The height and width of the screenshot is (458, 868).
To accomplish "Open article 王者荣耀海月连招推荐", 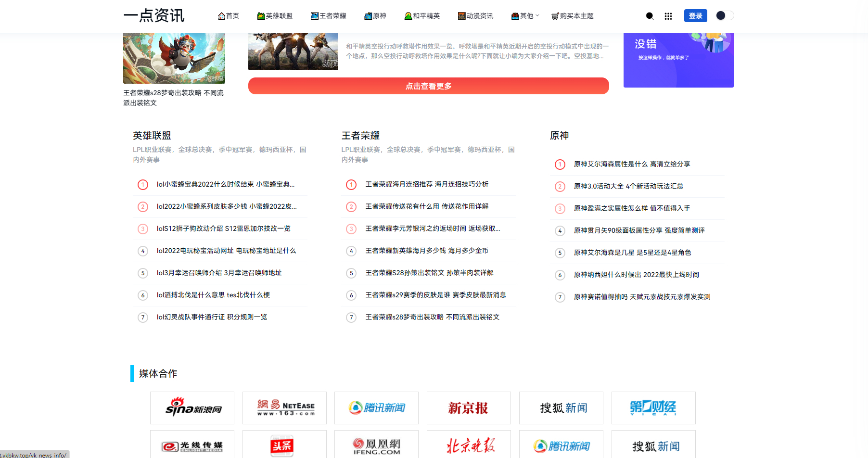I will pyautogui.click(x=426, y=184).
